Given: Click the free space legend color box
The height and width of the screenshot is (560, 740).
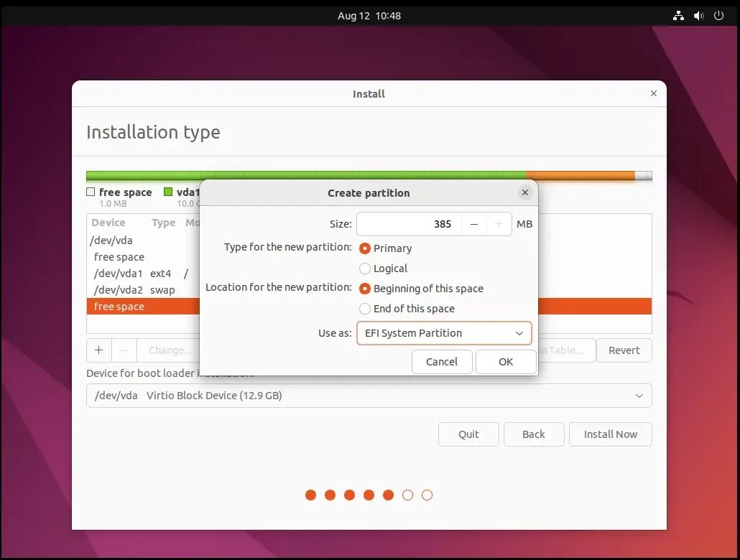Looking at the screenshot, I should click(x=91, y=192).
